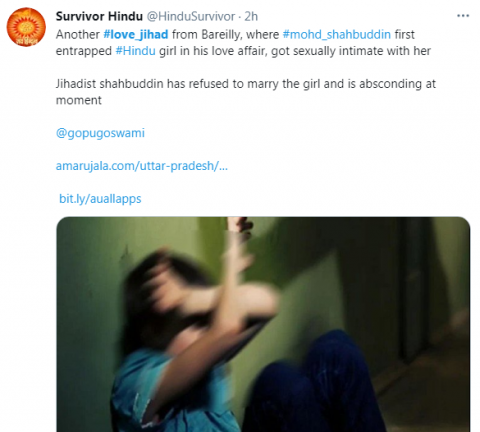
Task: Open the bit.ly/auallapps link
Action: tap(100, 199)
